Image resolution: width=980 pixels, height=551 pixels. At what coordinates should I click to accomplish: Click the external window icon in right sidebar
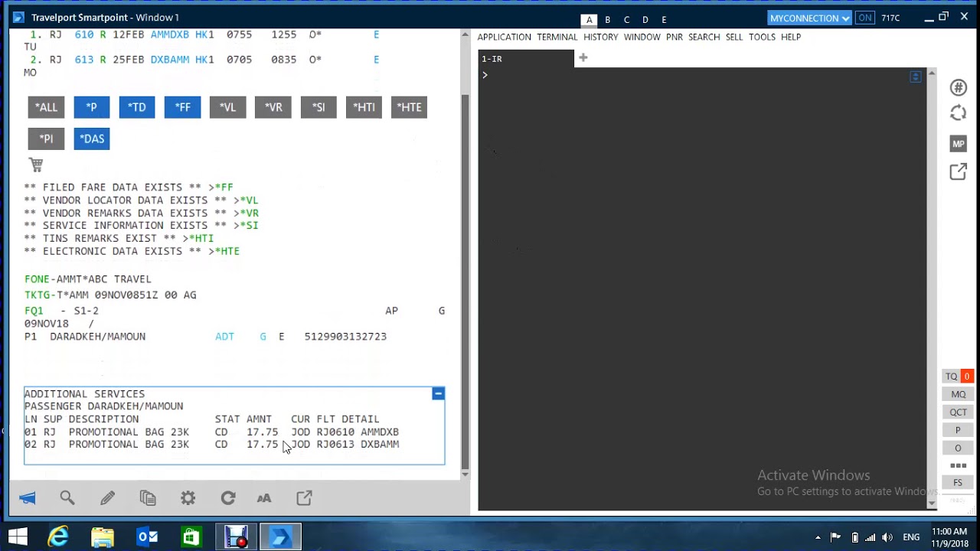(958, 171)
